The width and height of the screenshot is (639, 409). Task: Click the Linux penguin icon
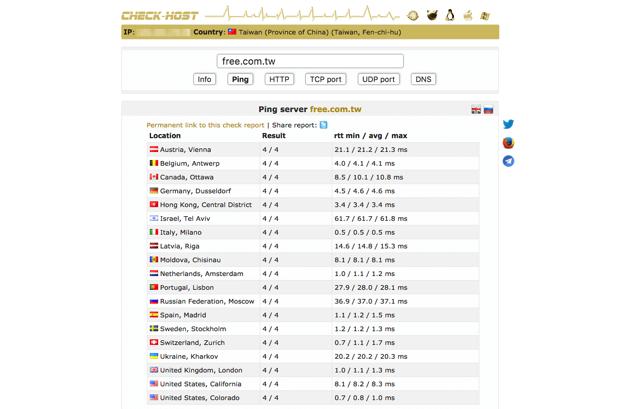(451, 15)
